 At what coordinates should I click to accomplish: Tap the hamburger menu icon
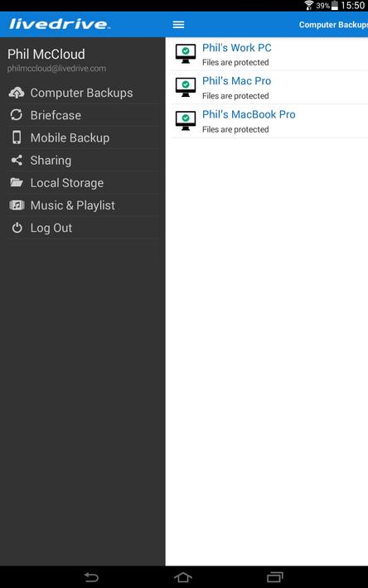[x=178, y=25]
